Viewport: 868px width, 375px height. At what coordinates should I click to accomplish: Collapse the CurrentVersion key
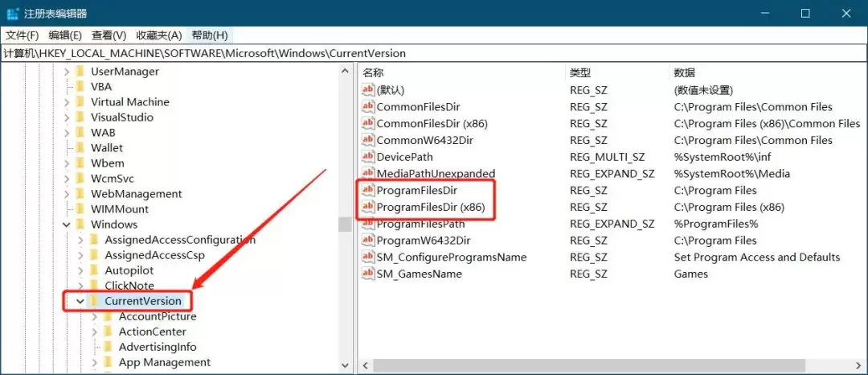[81, 301]
